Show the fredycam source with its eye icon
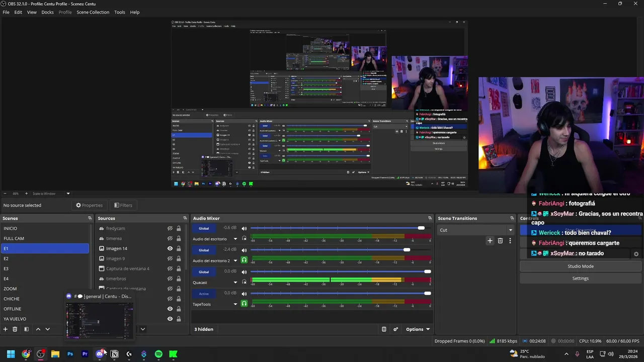Screen dimensions: 644x362 click(170, 228)
